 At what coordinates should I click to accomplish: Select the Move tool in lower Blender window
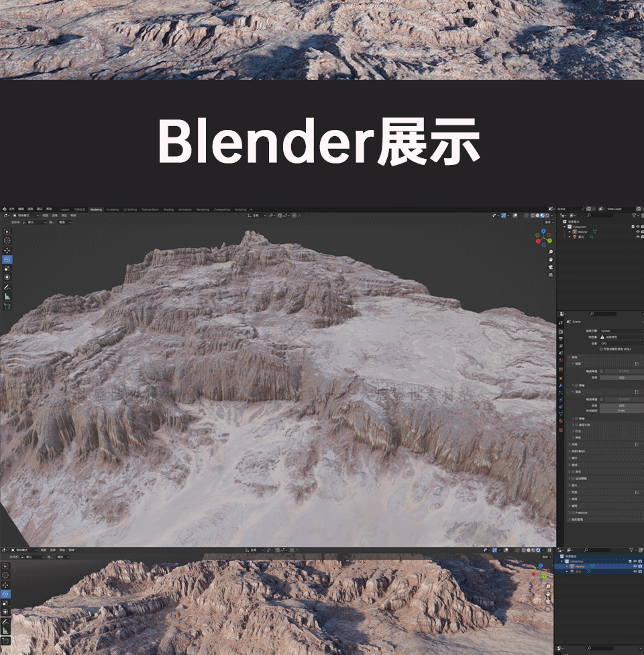click(x=5, y=585)
